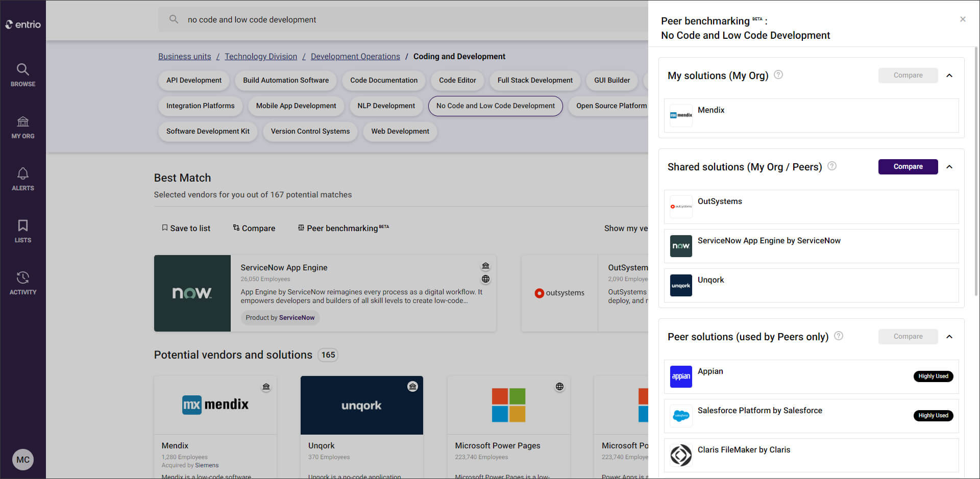Click the entrio logo
Screen dimensions: 980x479
pyautogui.click(x=23, y=24)
